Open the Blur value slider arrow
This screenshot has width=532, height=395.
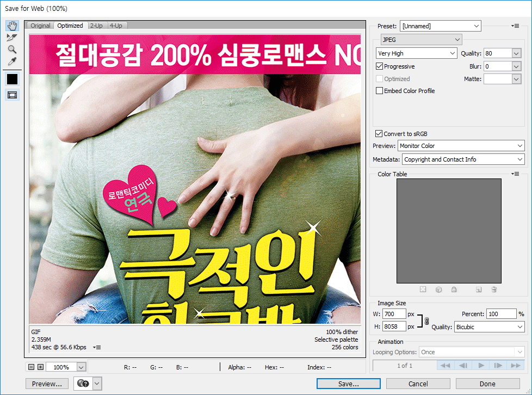tap(516, 66)
